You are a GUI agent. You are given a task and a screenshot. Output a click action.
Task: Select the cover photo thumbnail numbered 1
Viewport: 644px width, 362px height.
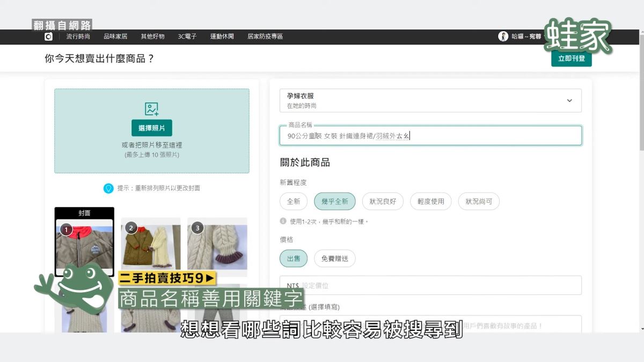point(84,244)
